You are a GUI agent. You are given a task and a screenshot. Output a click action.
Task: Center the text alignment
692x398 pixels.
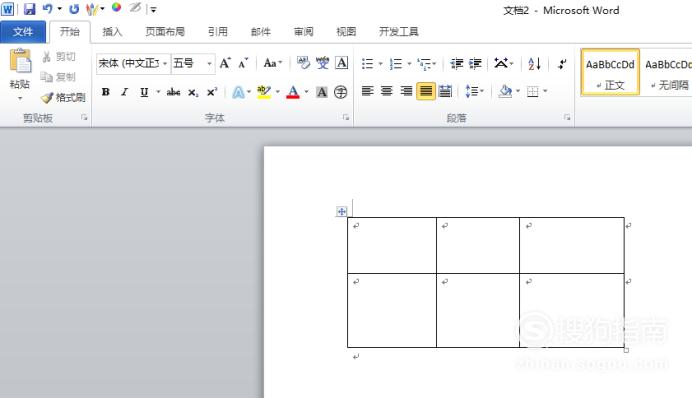click(387, 91)
